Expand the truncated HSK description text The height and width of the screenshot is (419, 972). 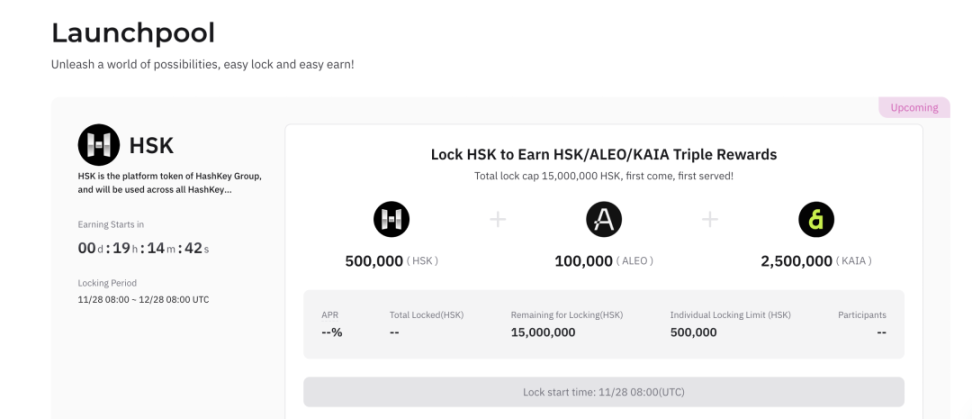pos(170,183)
